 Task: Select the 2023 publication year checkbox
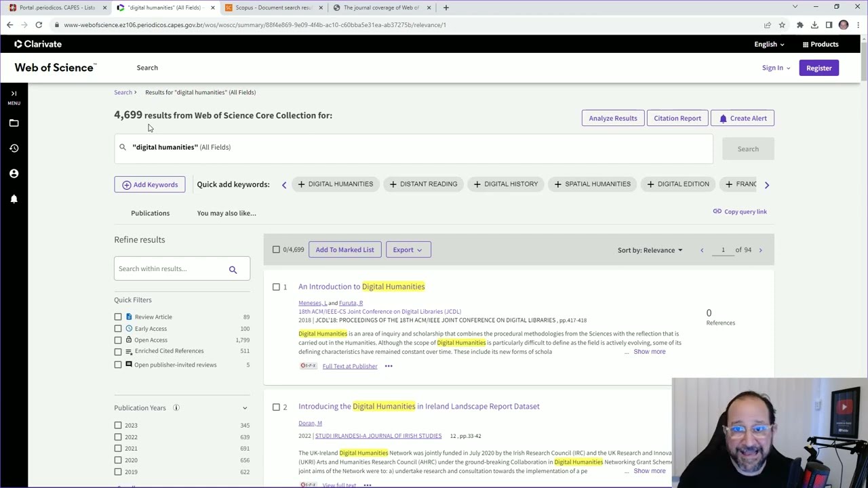[118, 426]
